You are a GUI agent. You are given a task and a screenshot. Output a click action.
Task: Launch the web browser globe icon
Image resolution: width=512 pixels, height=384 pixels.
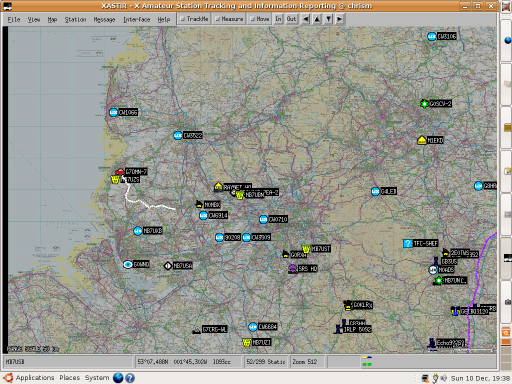pyautogui.click(x=118, y=378)
